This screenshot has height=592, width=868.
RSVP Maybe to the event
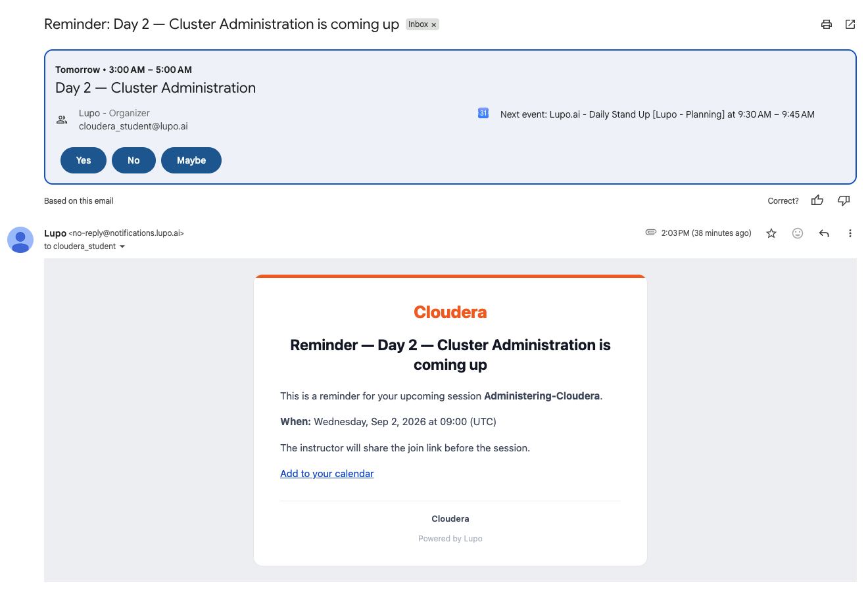[x=191, y=160]
